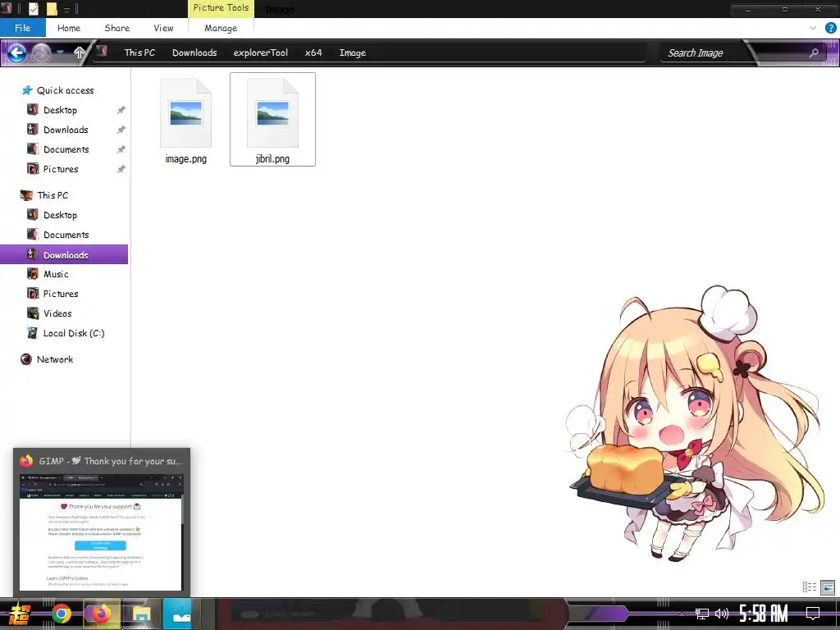The image size is (840, 630).
Task: Open the File menu
Action: tap(22, 28)
